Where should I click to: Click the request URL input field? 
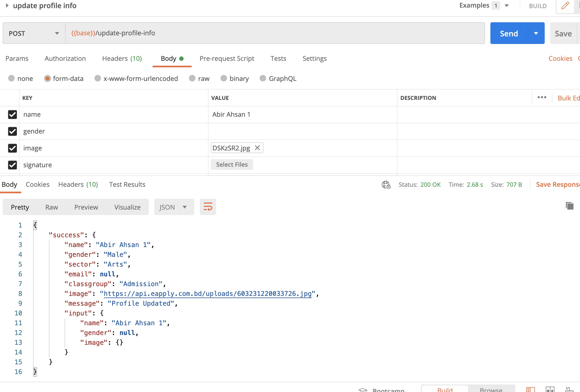pos(274,33)
